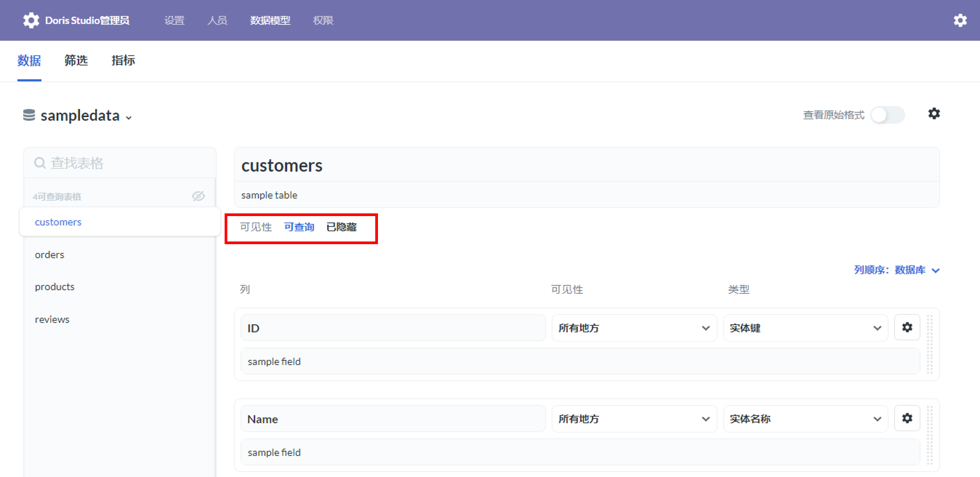Open the ID field settings gear
Screen dimensions: 980x477
(x=907, y=327)
